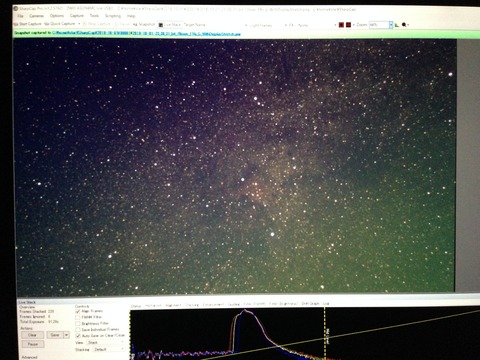The image size is (480, 360).
Task: Click the Frames Ignored value
Action: coord(49,317)
